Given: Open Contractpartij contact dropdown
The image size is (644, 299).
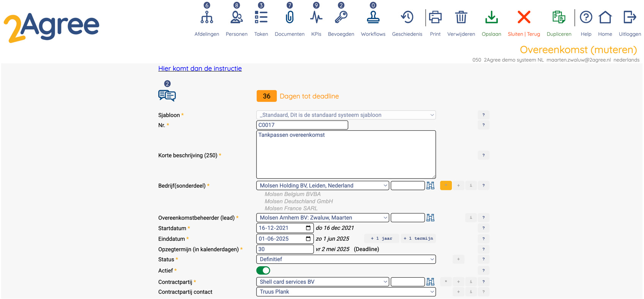Looking at the screenshot, I should click(346, 292).
